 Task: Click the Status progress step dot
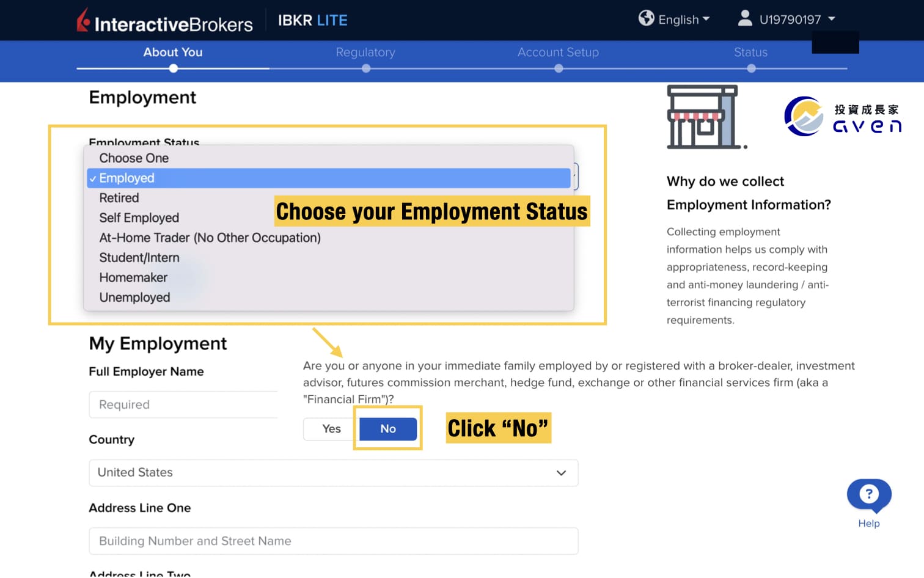coord(751,68)
